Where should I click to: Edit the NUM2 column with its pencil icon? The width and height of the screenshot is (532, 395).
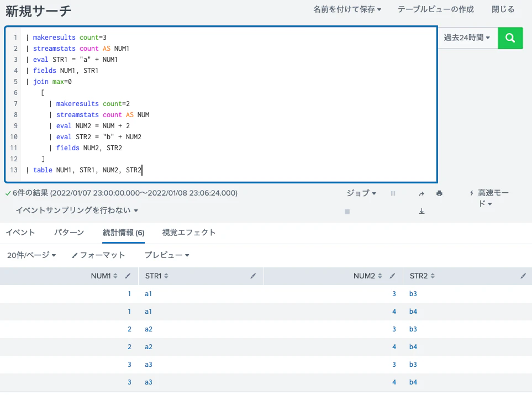tap(392, 276)
